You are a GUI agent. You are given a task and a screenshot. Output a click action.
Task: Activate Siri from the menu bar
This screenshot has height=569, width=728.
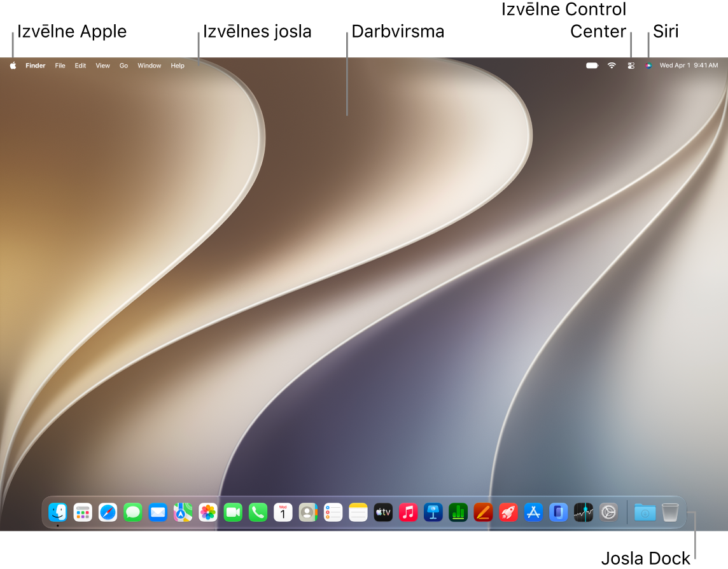(648, 66)
